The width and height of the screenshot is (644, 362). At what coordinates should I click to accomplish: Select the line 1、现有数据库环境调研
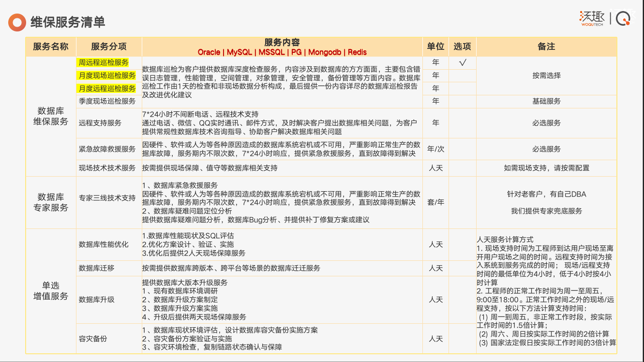pyautogui.click(x=180, y=291)
